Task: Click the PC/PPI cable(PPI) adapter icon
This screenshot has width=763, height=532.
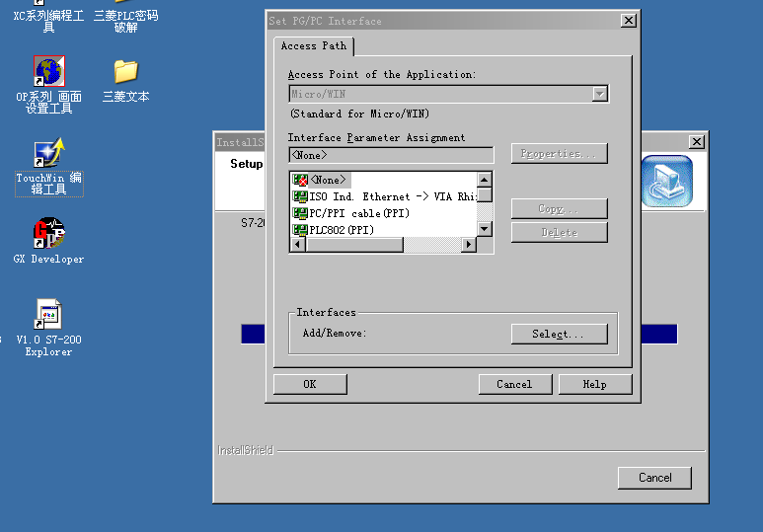Action: (x=300, y=213)
